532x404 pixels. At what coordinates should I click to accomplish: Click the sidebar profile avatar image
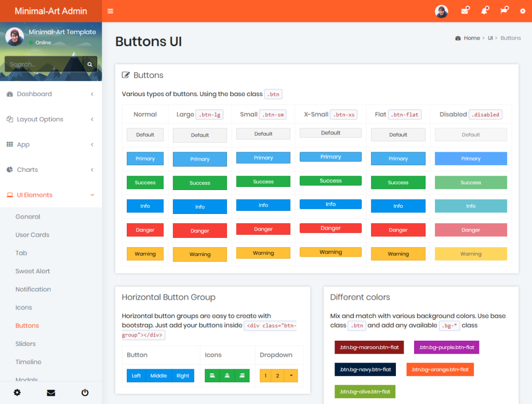(x=15, y=37)
